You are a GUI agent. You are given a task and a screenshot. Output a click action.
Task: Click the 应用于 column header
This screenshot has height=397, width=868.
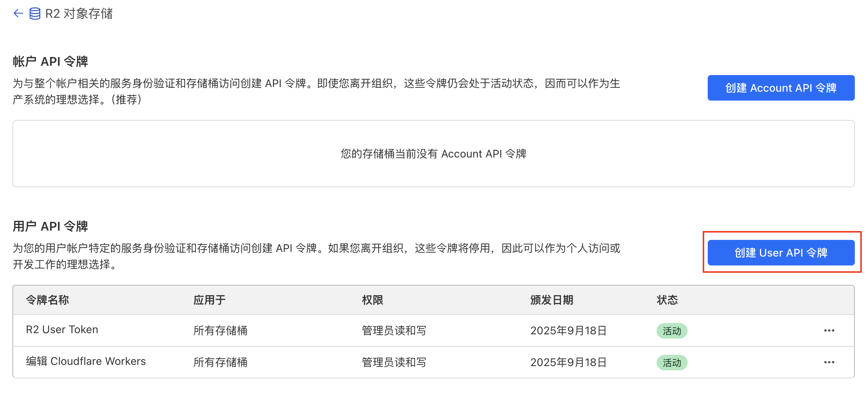(209, 300)
